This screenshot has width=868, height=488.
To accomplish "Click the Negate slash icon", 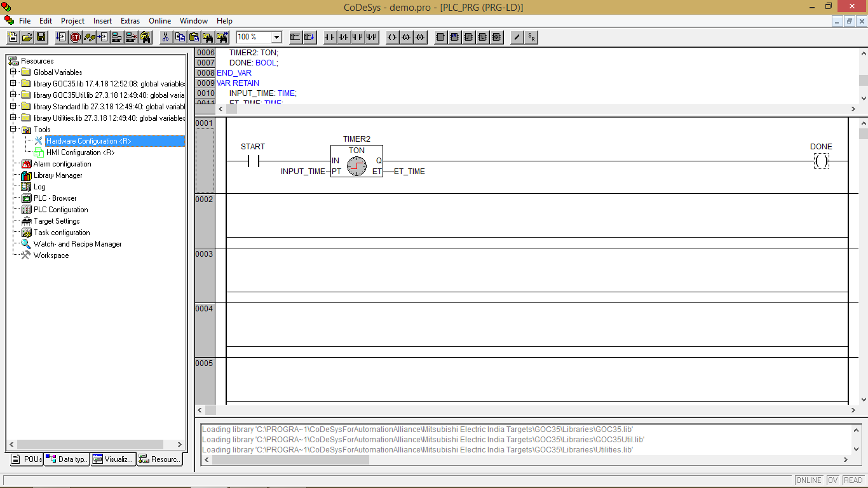I will pyautogui.click(x=517, y=37).
